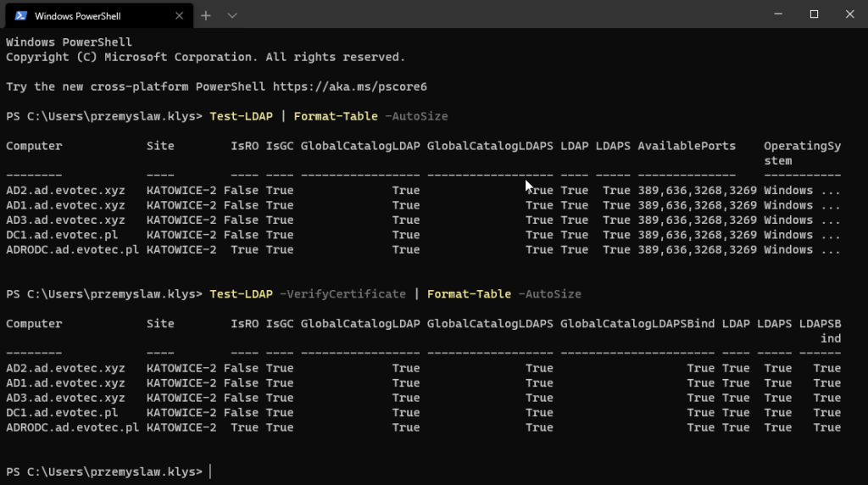This screenshot has height=485, width=868.
Task: Close the terminal window
Action: pyautogui.click(x=849, y=14)
